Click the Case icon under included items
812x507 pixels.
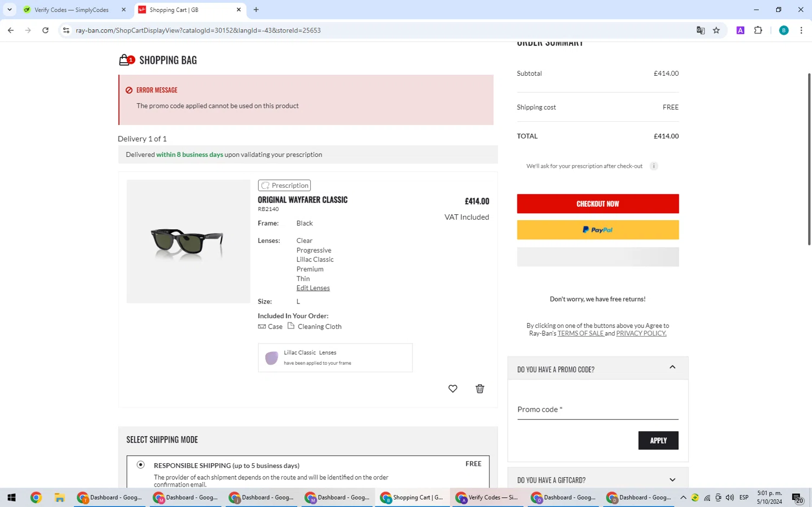tap(262, 326)
